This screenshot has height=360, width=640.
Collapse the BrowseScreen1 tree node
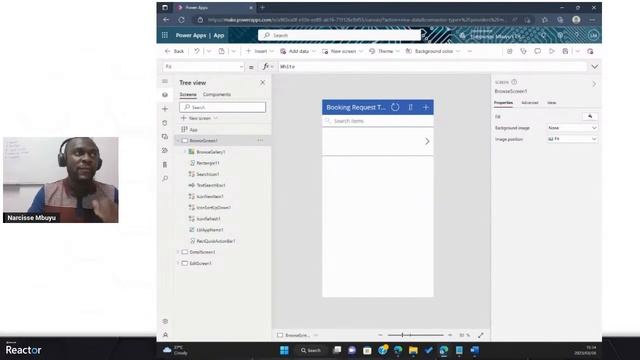pos(178,140)
